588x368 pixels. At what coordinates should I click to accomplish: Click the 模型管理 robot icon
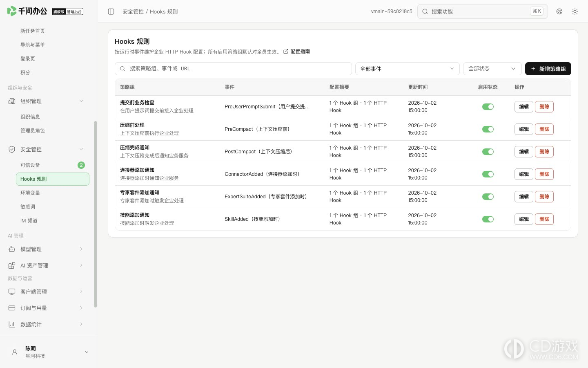click(12, 249)
